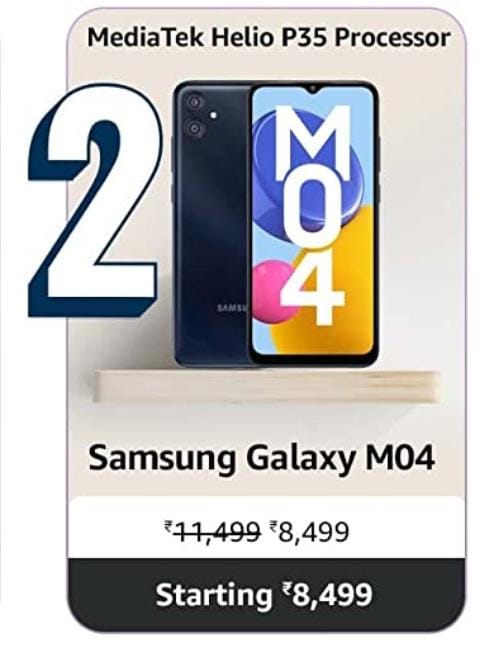Click the MediaTek Helio P35 Processor heading

(269, 37)
